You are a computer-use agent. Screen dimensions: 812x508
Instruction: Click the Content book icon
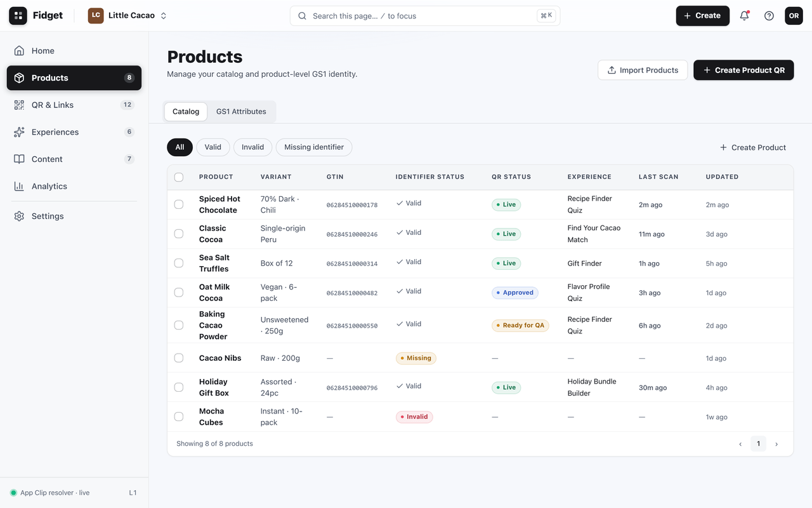pyautogui.click(x=19, y=159)
